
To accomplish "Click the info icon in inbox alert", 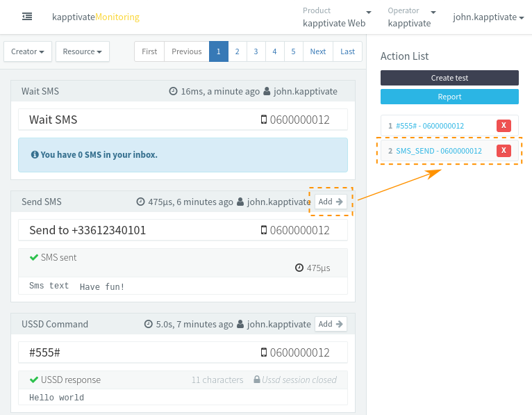I will (35, 155).
